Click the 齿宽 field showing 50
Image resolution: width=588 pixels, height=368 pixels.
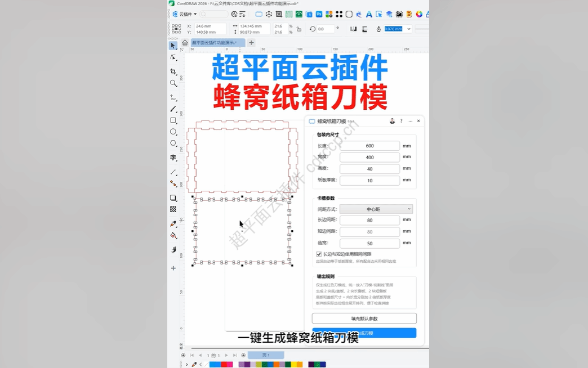coord(369,244)
